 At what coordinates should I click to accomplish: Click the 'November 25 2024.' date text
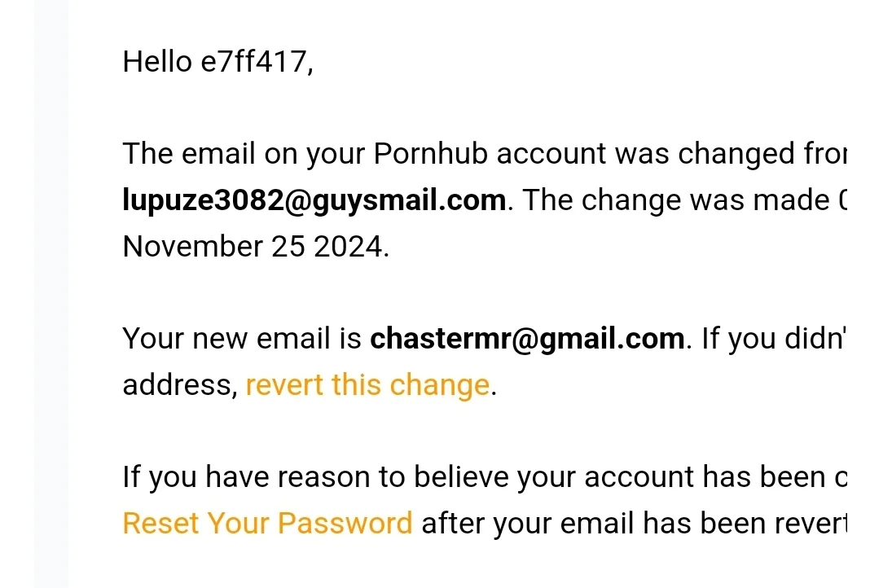pyautogui.click(x=256, y=246)
